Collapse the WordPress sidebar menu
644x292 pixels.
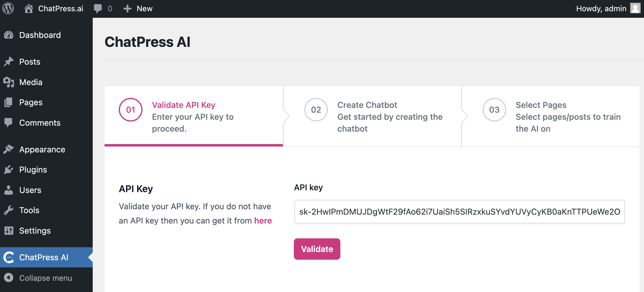tap(9, 278)
